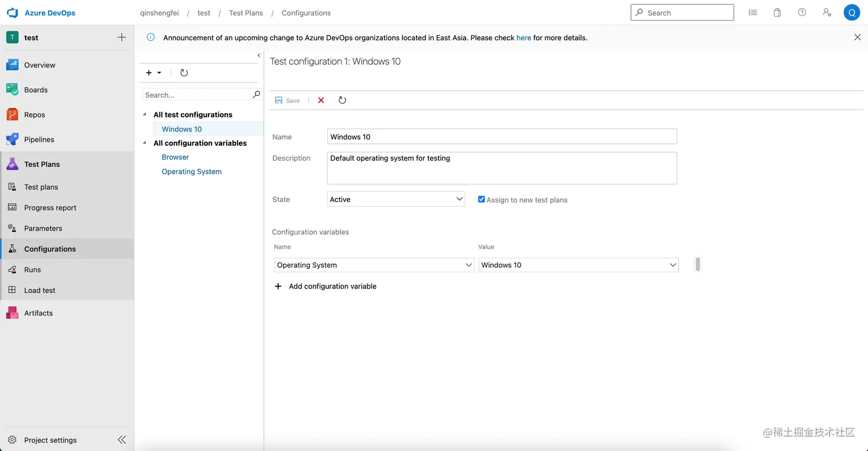Click the Name field containing Windows 10
The height and width of the screenshot is (451, 868).
[x=502, y=137]
